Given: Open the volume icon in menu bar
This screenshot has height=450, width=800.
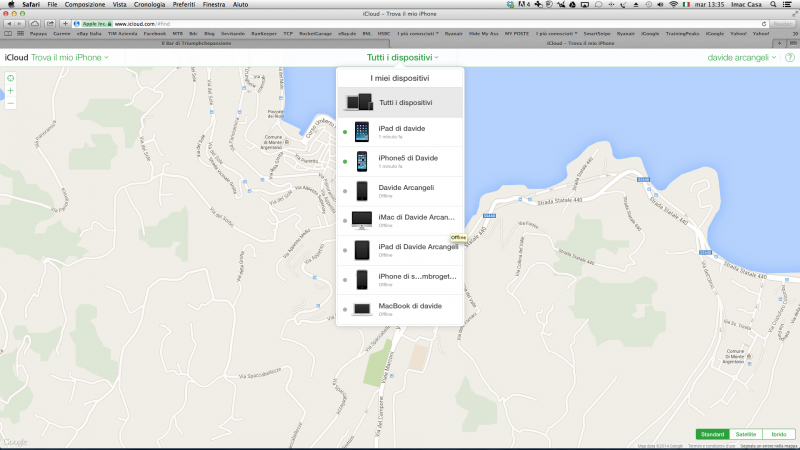Looking at the screenshot, I should click(x=660, y=5).
